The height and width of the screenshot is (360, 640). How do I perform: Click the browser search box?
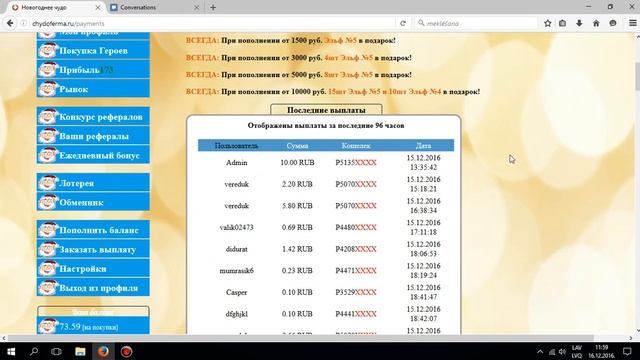[476, 23]
